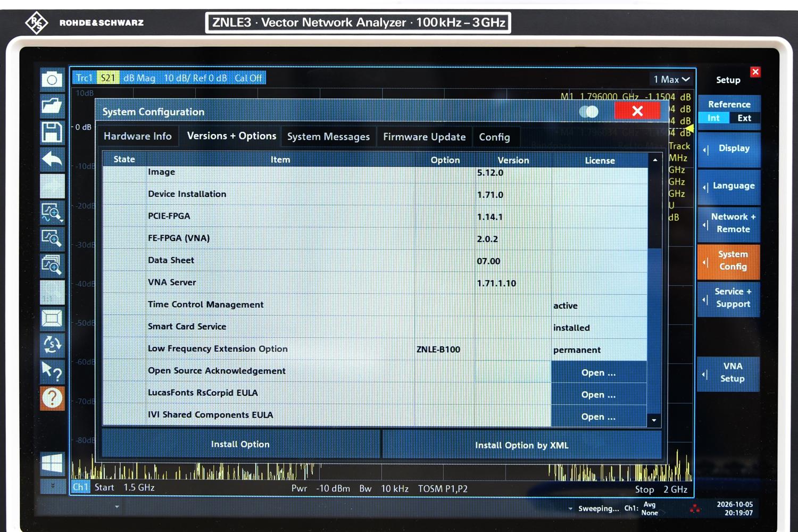
Task: Click the multiple-diagram zoom icon
Action: pos(52,264)
